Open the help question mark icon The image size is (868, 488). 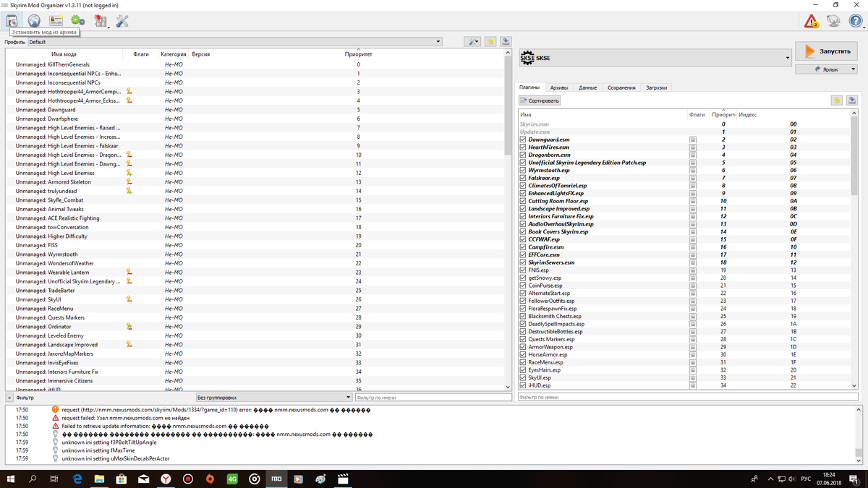tap(855, 20)
